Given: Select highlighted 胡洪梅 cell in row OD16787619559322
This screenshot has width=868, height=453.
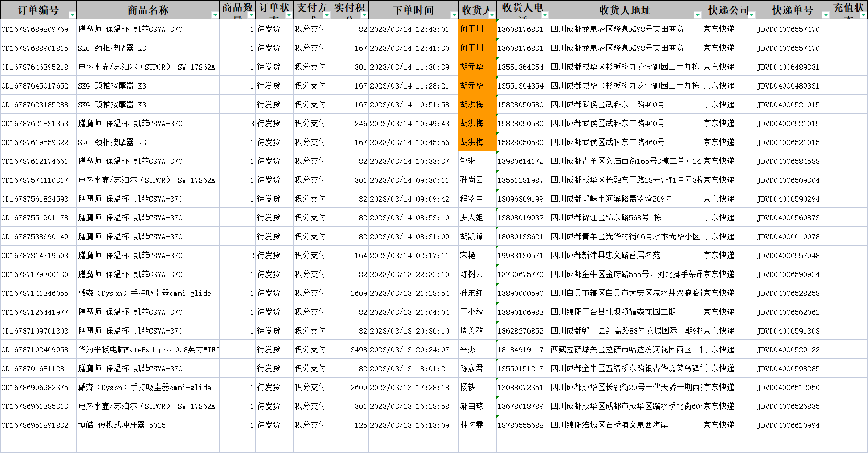Looking at the screenshot, I should tap(477, 142).
